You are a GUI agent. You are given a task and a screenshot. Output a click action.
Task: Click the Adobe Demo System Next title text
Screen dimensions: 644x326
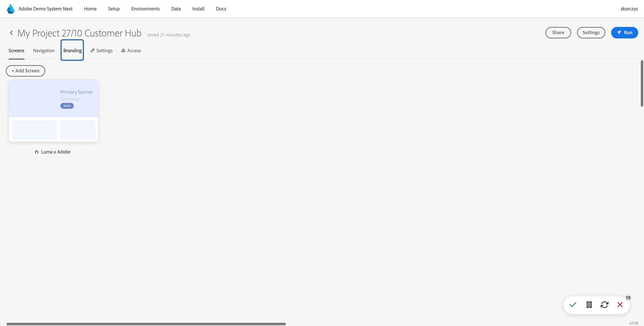pos(45,9)
